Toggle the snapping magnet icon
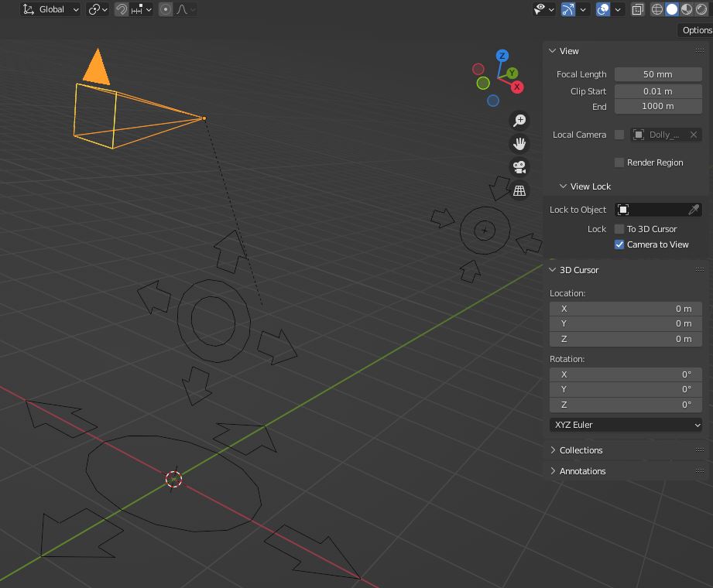 122,9
